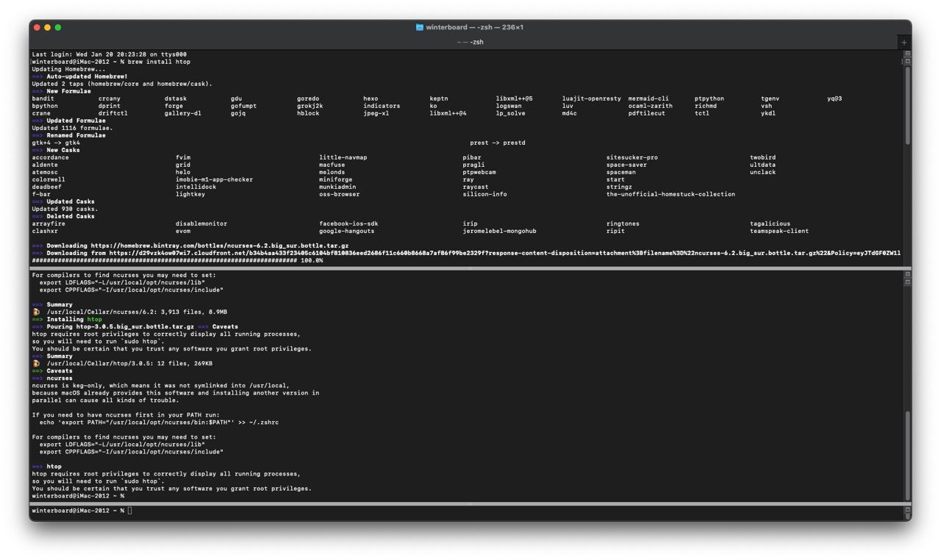Click the 'silicon-info' cask name
Image resolution: width=941 pixels, height=560 pixels.
[x=485, y=194]
